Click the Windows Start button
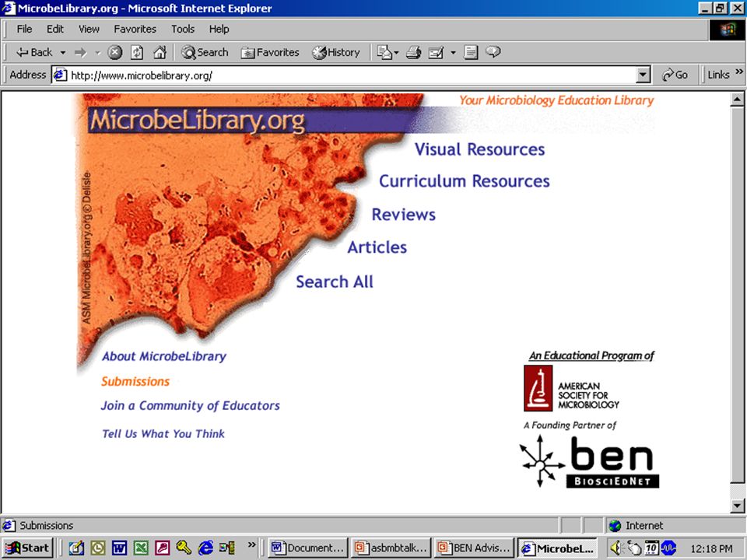 (x=28, y=548)
